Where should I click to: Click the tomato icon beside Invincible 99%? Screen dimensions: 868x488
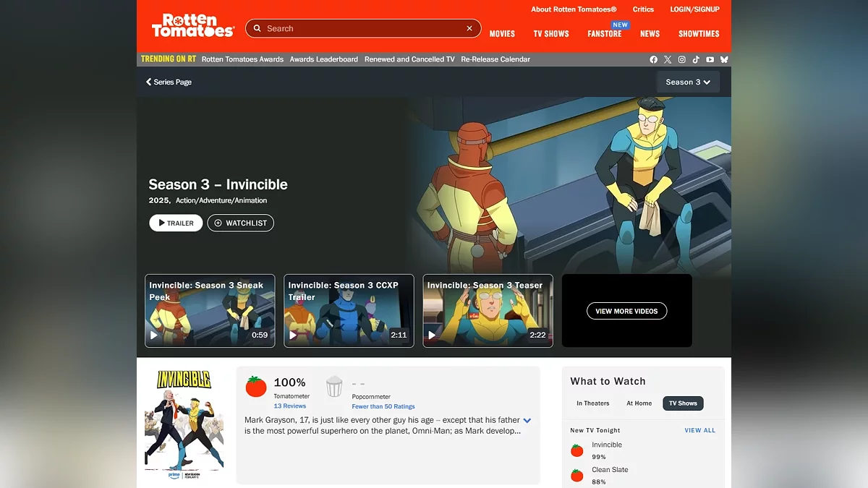[x=577, y=450]
